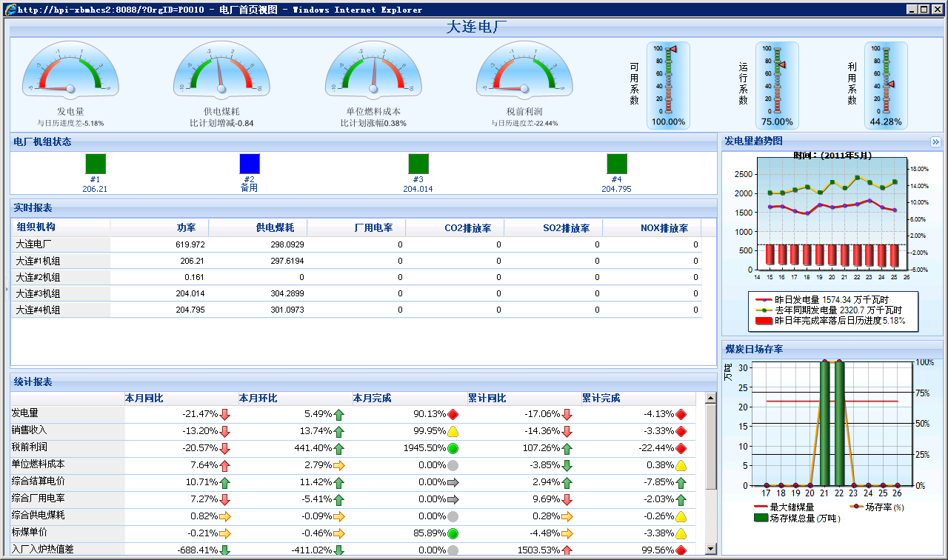Click the 利用系数 44.28% vertical gauge
The height and width of the screenshot is (560, 948).
click(x=886, y=85)
